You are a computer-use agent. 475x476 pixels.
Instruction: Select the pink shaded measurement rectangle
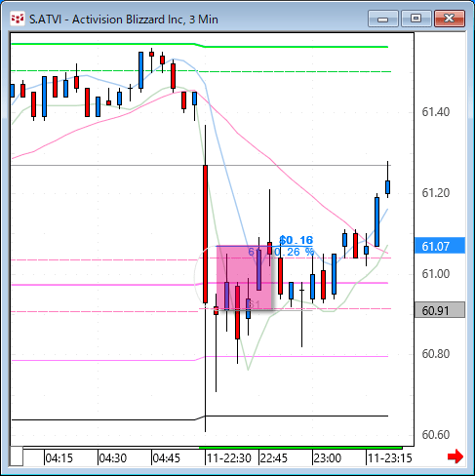point(244,277)
